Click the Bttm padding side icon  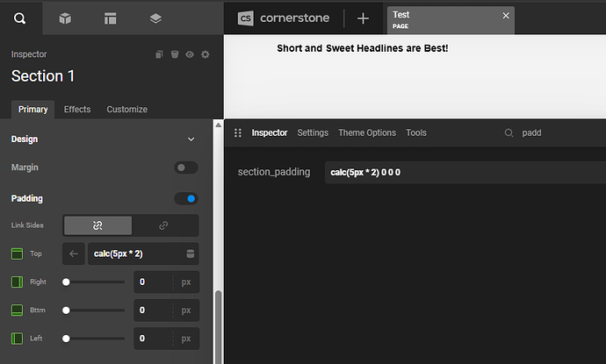point(17,310)
